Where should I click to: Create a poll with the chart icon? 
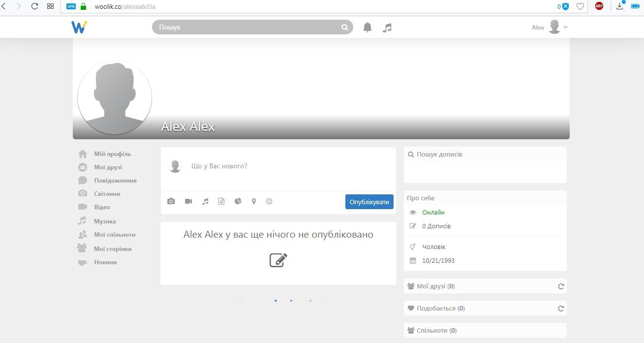coord(238,201)
